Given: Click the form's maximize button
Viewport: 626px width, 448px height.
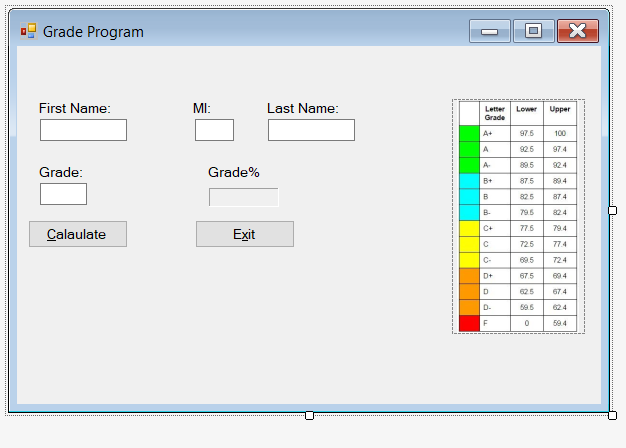Looking at the screenshot, I should coord(533,31).
